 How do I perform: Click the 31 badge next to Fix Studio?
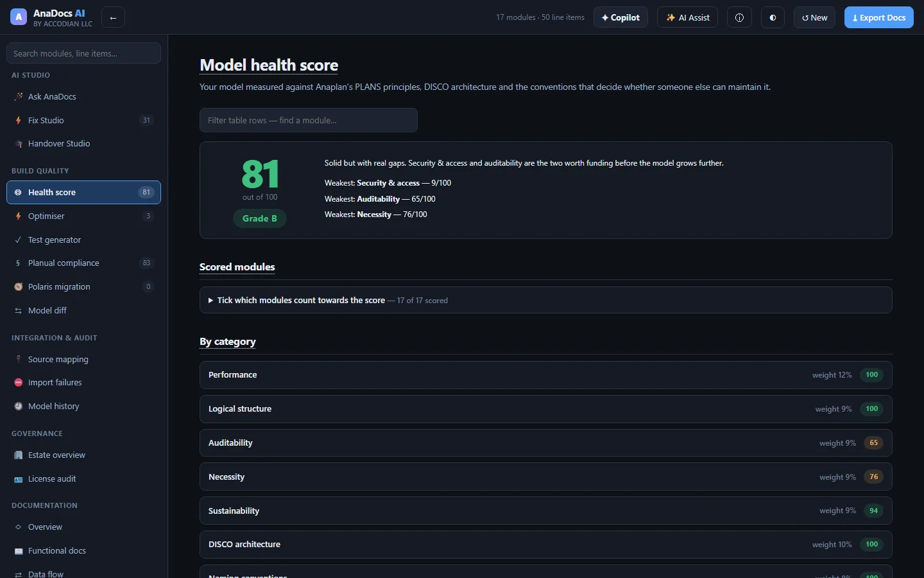click(x=146, y=120)
